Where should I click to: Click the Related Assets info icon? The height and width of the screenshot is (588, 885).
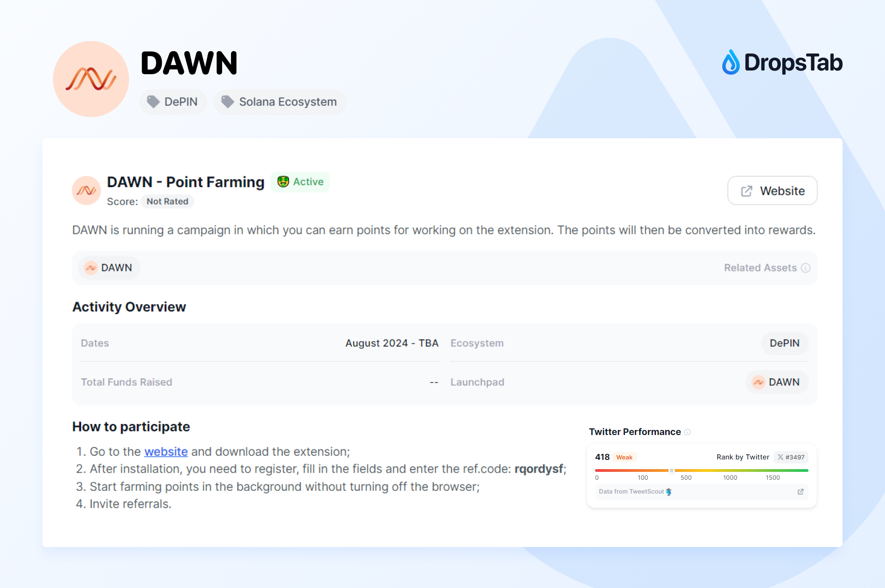806,268
